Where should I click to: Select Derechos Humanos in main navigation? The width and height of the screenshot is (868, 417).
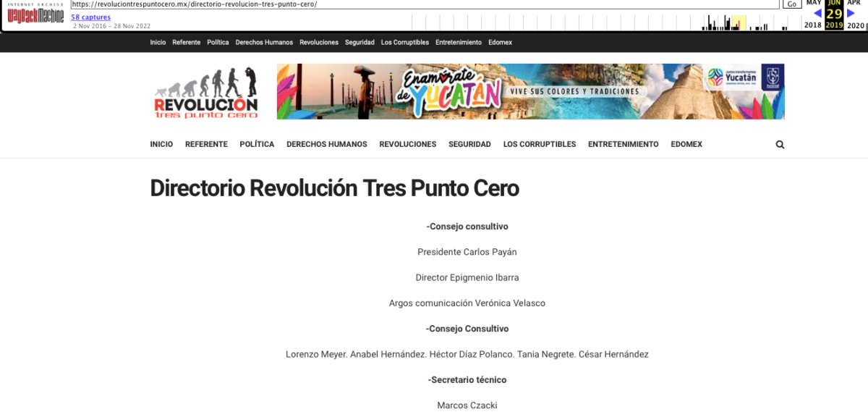[x=326, y=145]
